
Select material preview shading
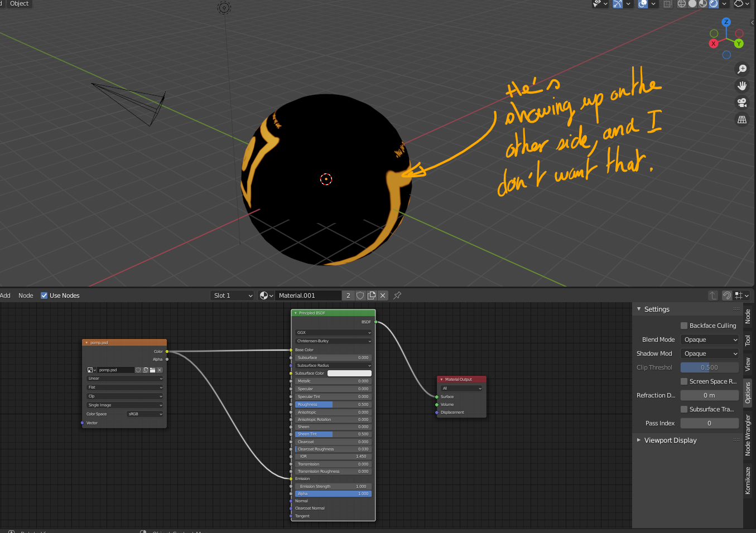(x=703, y=3)
